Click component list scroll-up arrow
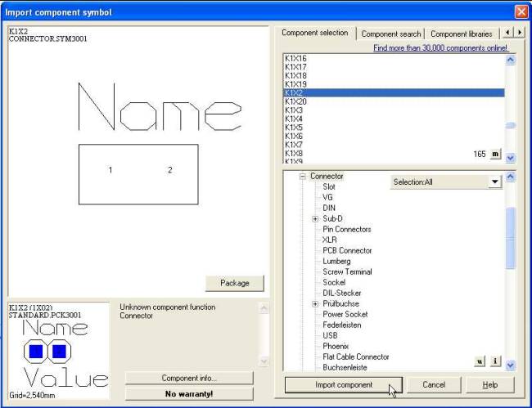This screenshot has height=408, width=532. [510, 60]
